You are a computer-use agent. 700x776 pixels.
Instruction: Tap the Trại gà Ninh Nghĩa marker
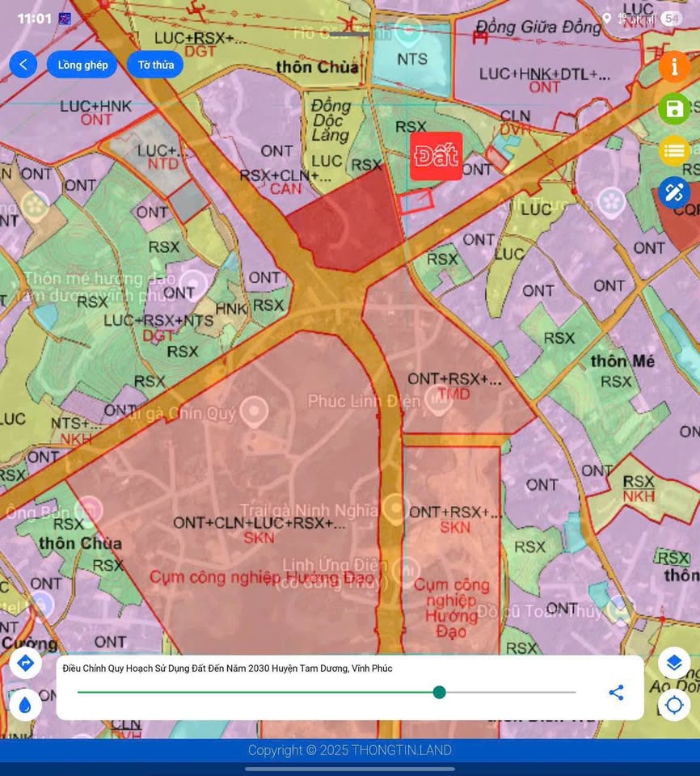click(394, 509)
